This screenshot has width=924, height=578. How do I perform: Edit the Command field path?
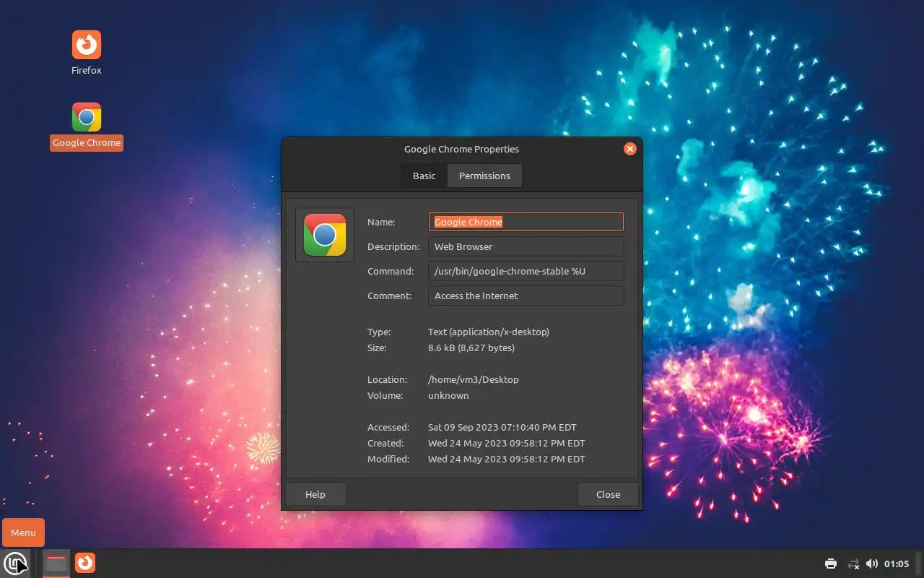pyautogui.click(x=526, y=271)
